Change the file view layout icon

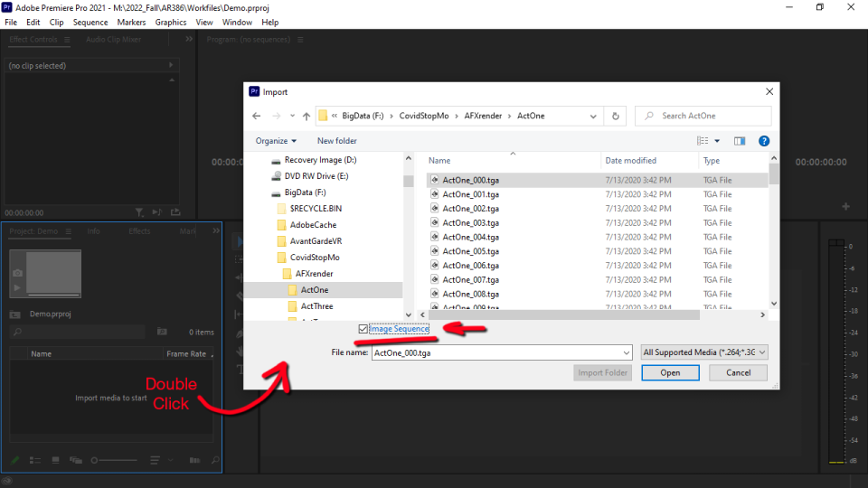point(703,141)
